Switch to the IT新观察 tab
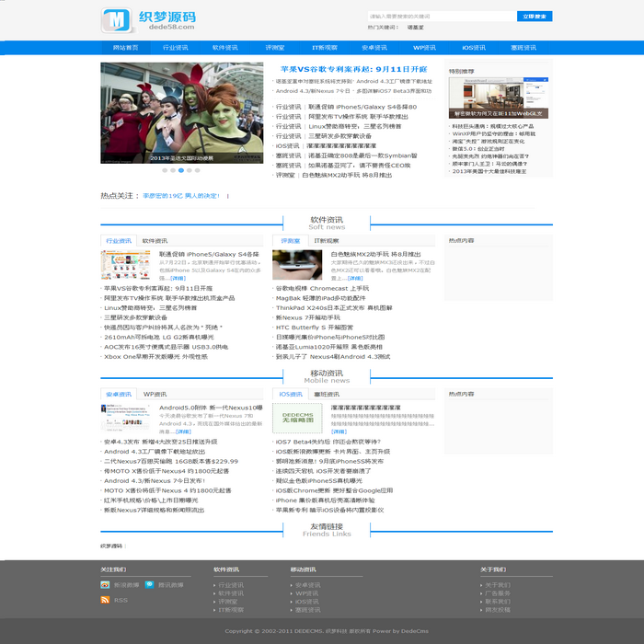 [x=327, y=241]
